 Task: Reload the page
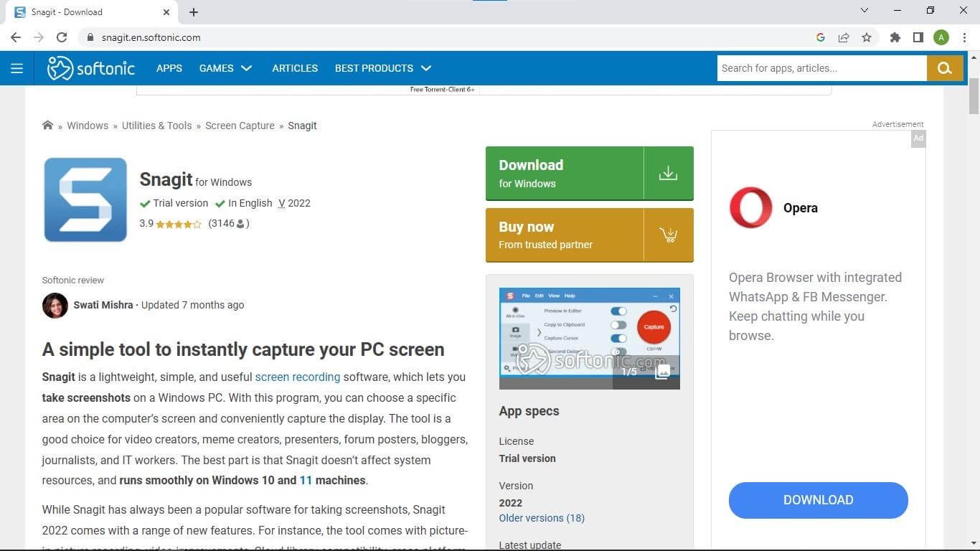(62, 37)
